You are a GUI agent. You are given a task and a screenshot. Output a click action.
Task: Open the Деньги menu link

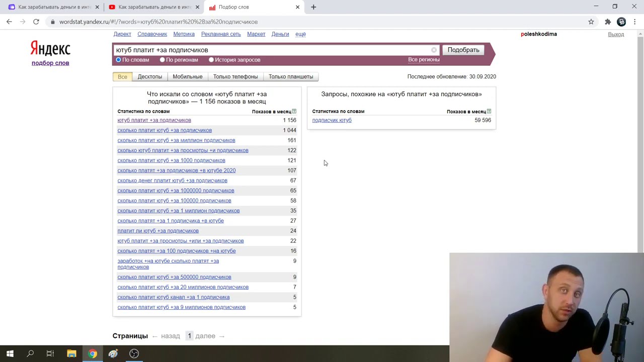280,34
